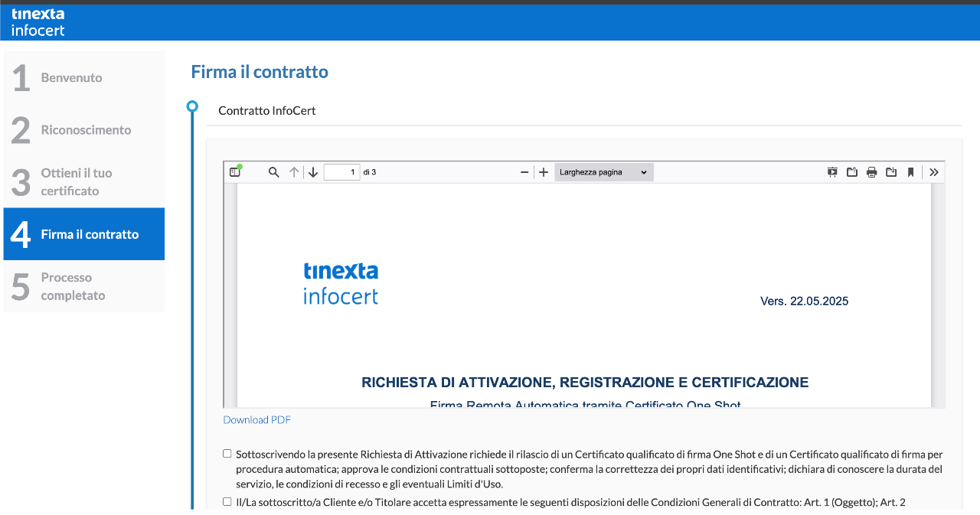Go to next PDF page arrow
This screenshot has width=980, height=515.
click(x=313, y=172)
